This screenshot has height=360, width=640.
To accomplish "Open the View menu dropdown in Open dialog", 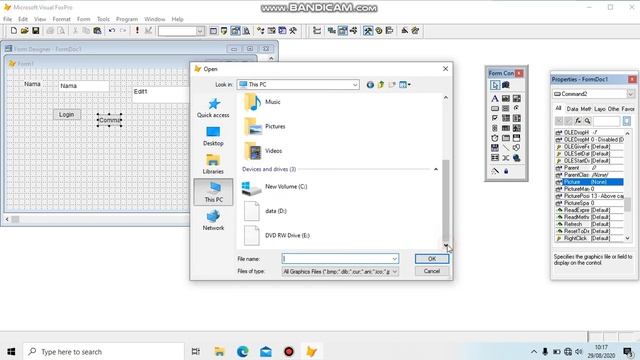I will 404,84.
